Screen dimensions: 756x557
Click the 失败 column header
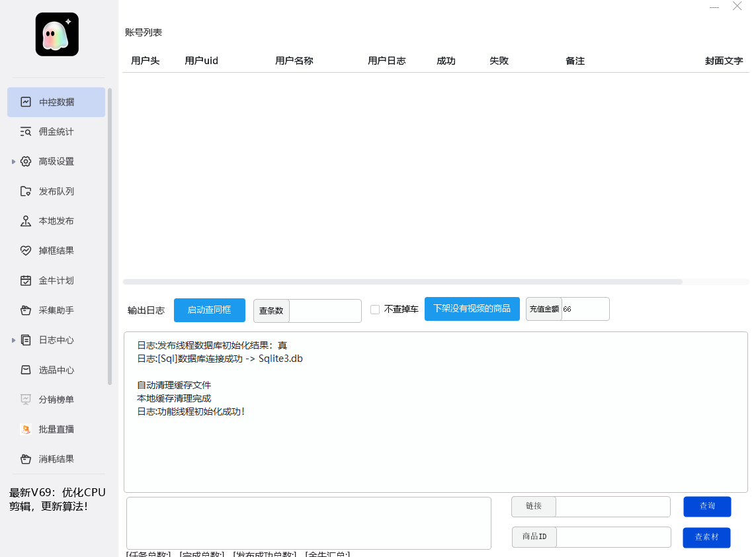pyautogui.click(x=499, y=61)
